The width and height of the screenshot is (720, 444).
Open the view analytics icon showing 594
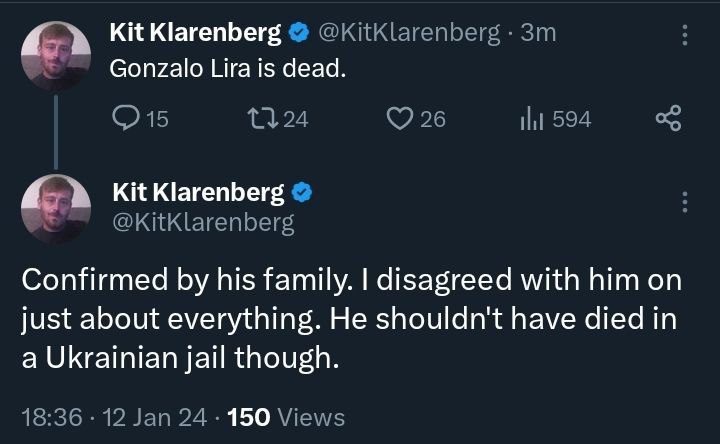tap(529, 120)
